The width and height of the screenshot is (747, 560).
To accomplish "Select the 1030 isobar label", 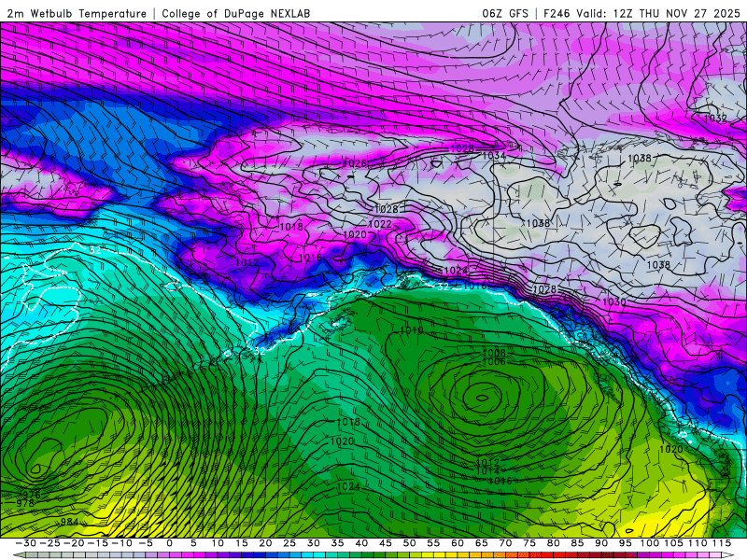I will tap(614, 301).
